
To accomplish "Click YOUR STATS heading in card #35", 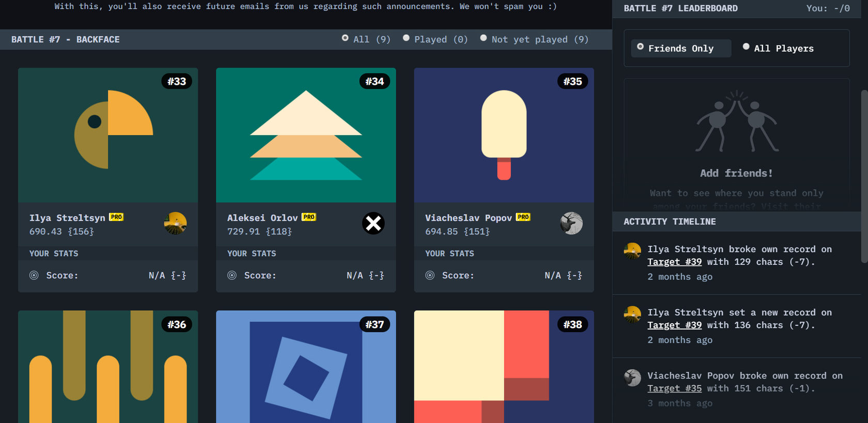I will pos(450,254).
